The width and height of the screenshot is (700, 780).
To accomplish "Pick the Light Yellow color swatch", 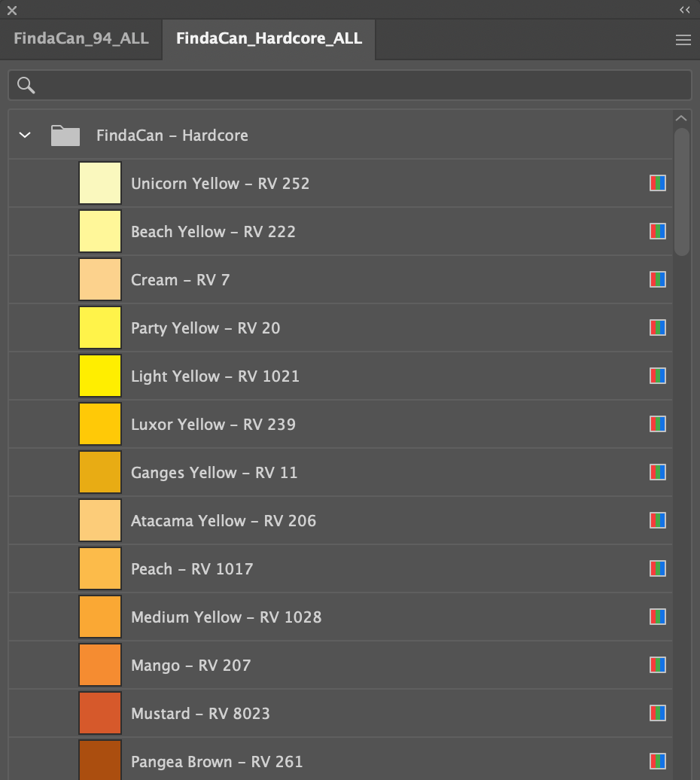I will (100, 376).
